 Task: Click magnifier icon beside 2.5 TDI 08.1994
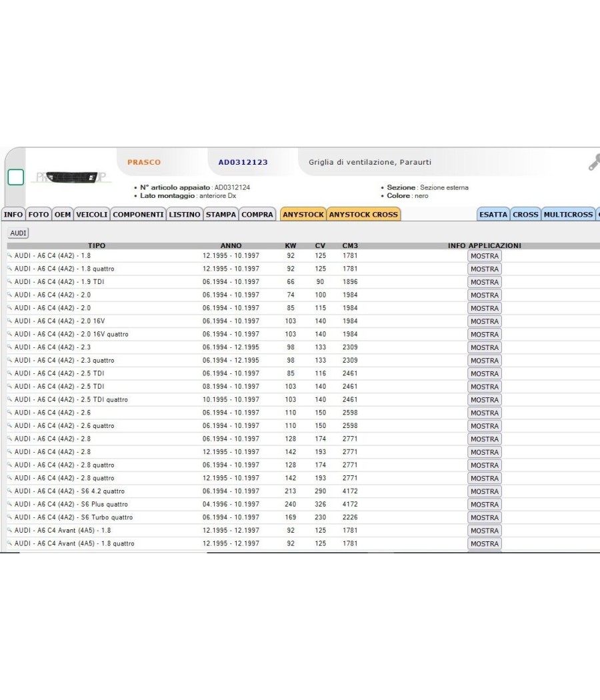9,386
